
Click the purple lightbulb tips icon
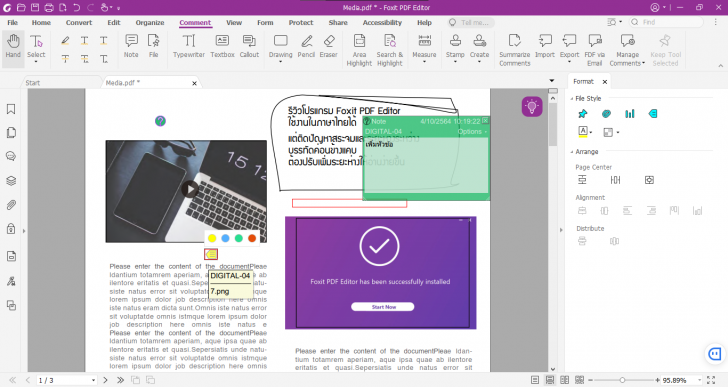pos(532,107)
